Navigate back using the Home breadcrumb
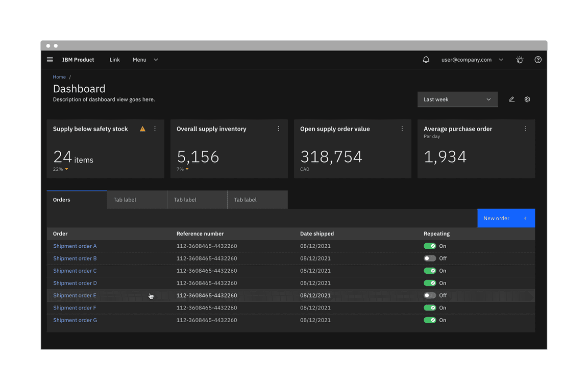This screenshot has width=588, height=391. pyautogui.click(x=59, y=76)
